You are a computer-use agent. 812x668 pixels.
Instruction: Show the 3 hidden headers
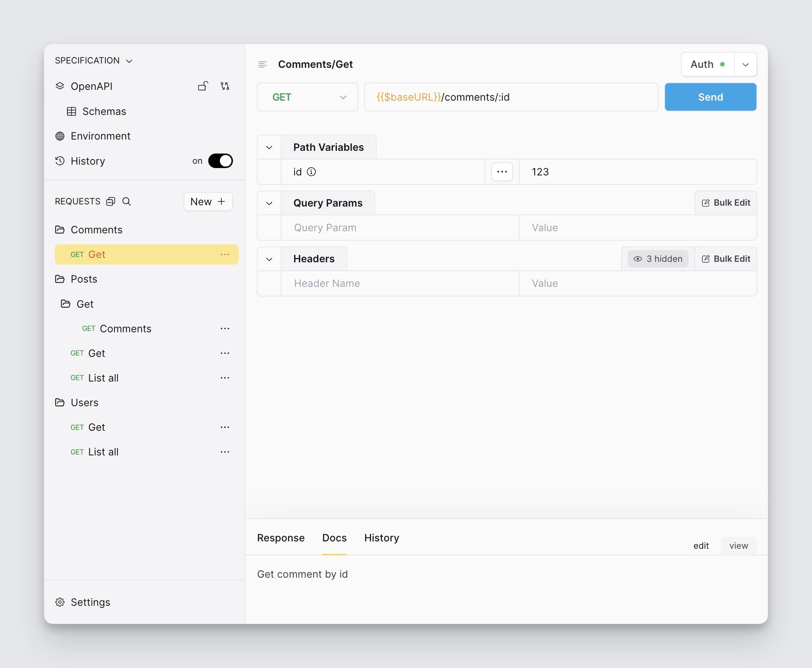tap(658, 259)
